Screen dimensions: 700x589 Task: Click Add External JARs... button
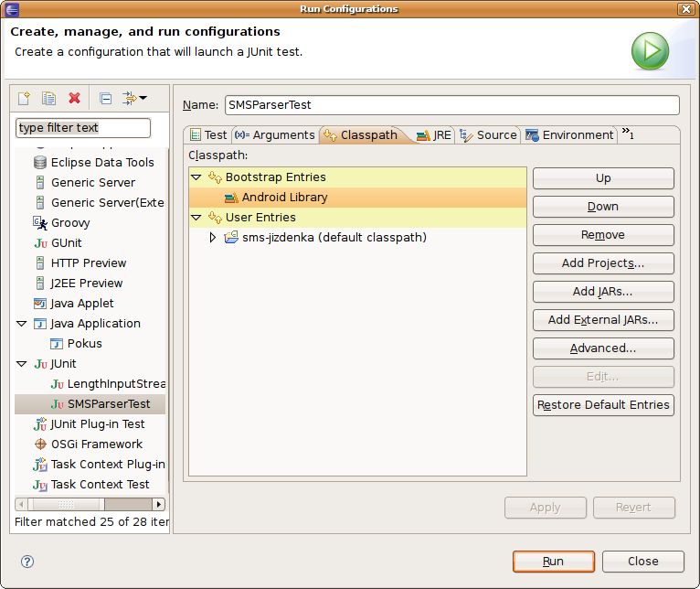click(x=603, y=320)
